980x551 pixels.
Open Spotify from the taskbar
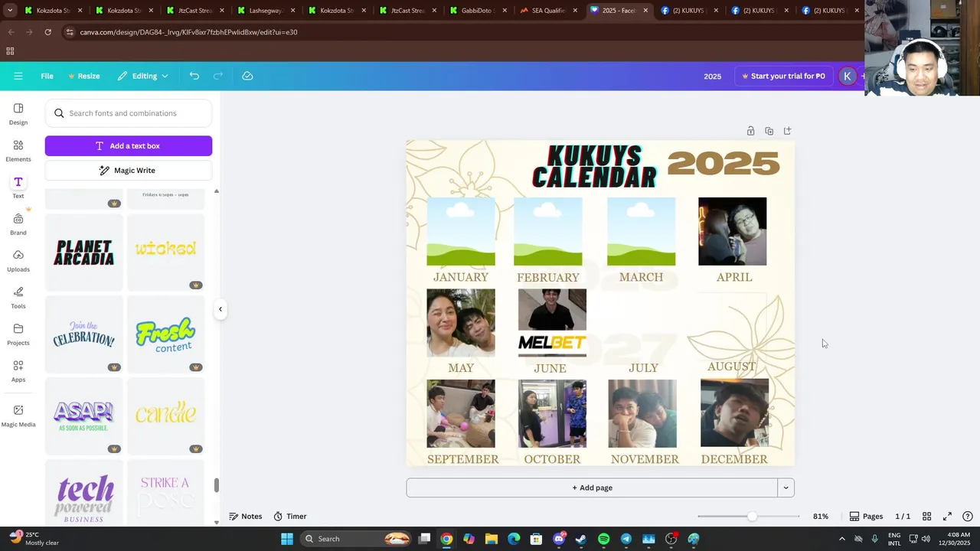tap(603, 539)
